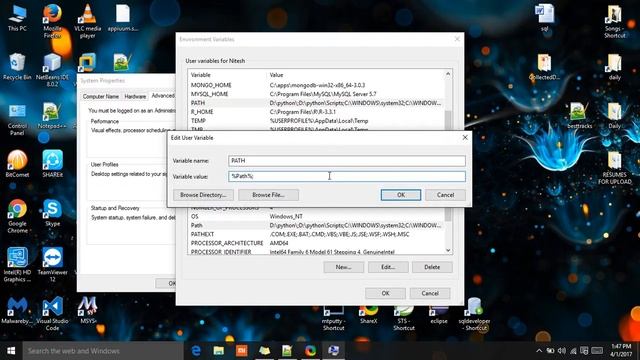Screen dimensions: 640x360
Task: Open Recycle Bin on desktop
Action: pyautogui.click(x=17, y=67)
